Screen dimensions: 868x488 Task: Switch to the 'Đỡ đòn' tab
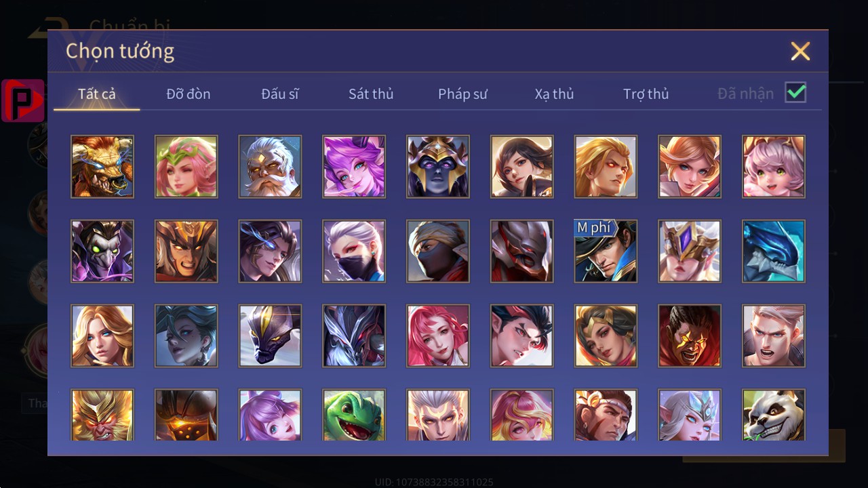point(189,94)
